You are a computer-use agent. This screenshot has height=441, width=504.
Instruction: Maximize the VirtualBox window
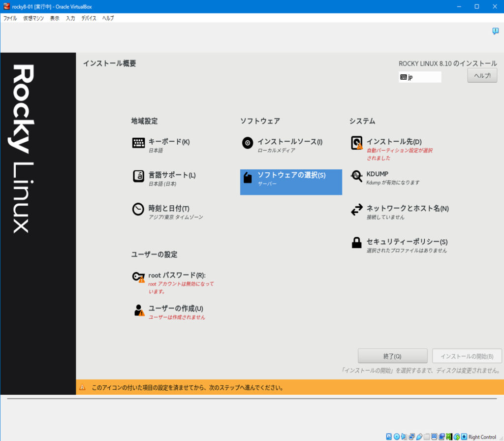(476, 6)
